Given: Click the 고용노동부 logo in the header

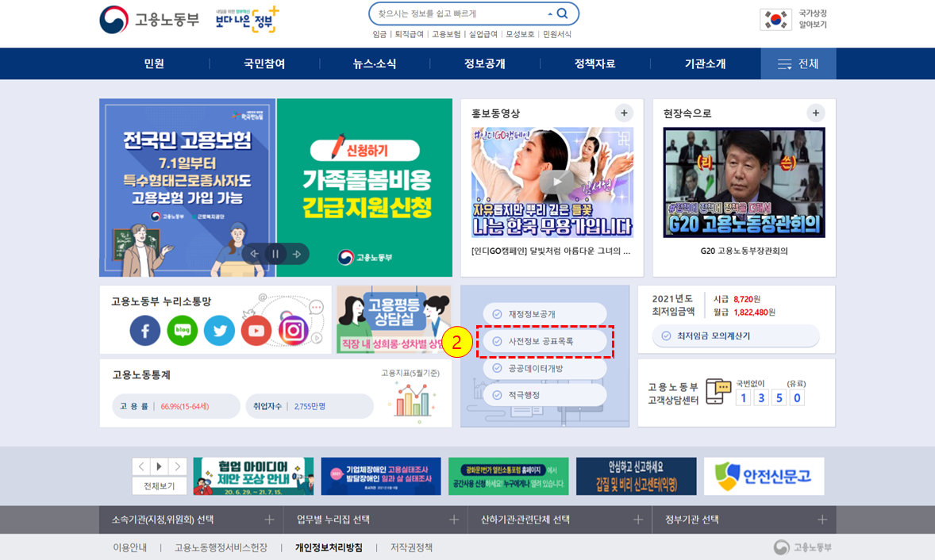Looking at the screenshot, I should click(x=149, y=20).
